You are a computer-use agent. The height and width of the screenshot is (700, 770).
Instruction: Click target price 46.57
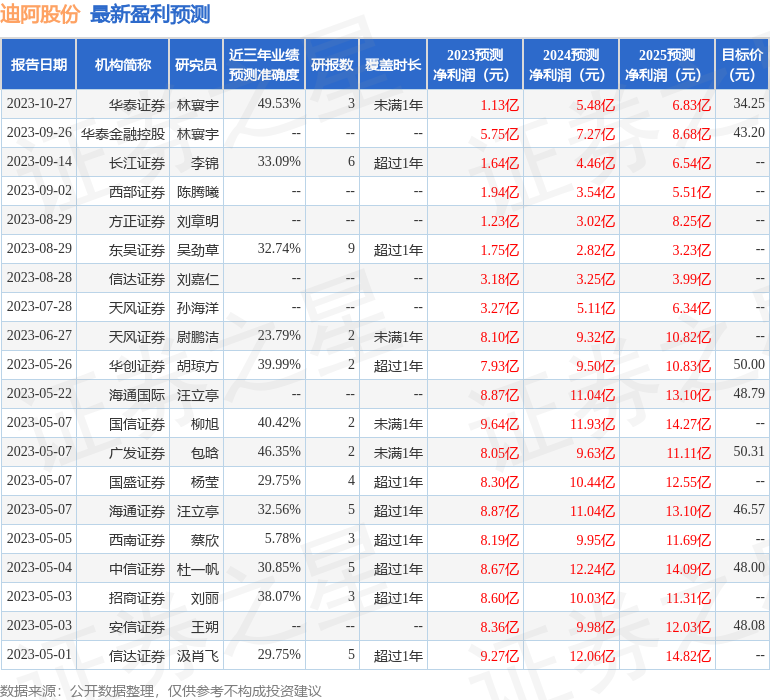click(x=749, y=509)
